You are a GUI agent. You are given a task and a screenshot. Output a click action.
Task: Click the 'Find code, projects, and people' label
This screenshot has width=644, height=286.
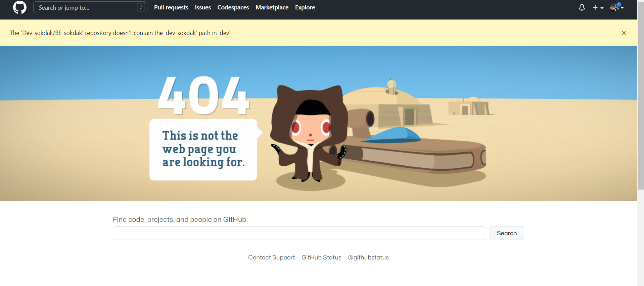[180, 219]
